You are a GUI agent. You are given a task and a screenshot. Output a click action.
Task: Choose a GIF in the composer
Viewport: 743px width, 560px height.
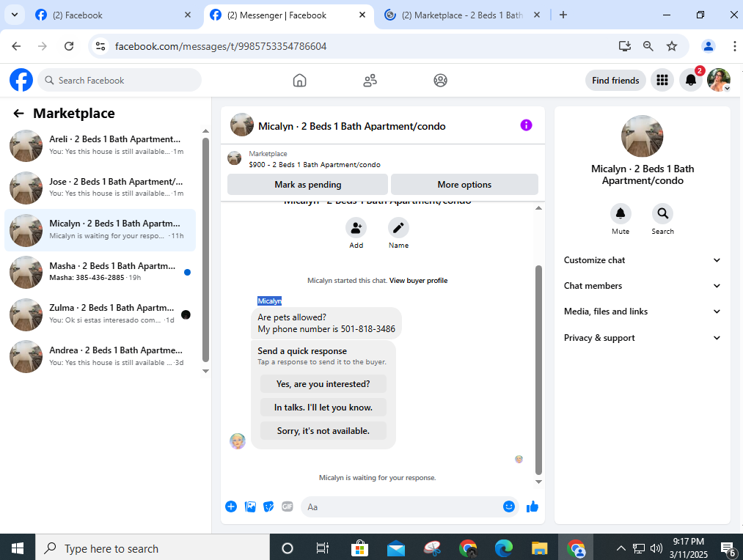point(288,507)
